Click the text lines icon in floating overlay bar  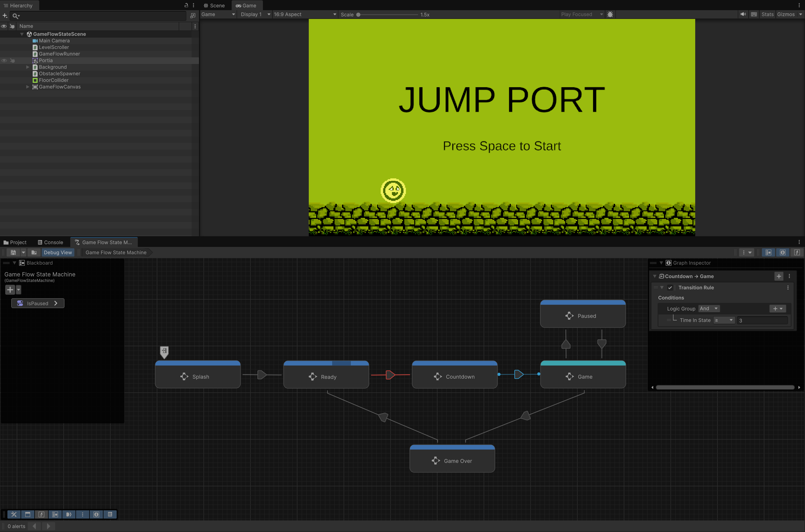[x=110, y=514]
